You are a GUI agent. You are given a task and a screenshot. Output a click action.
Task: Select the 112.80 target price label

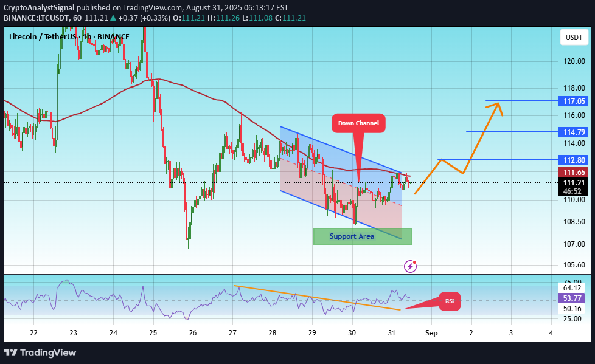point(574,160)
